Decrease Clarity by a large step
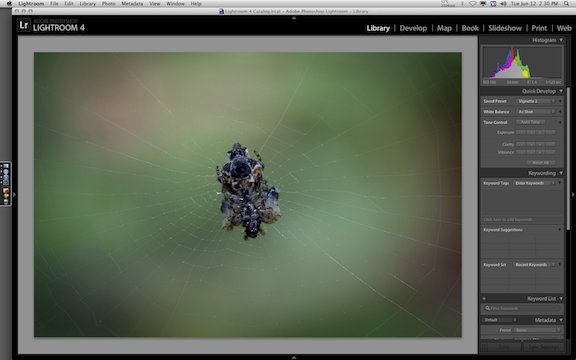The height and width of the screenshot is (360, 576). pyautogui.click(x=521, y=144)
